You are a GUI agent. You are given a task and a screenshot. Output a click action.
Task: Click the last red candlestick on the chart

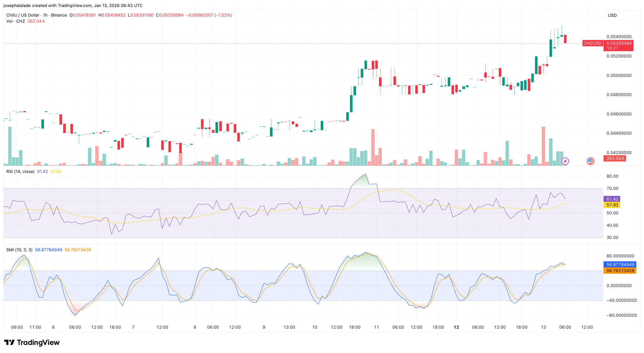[x=565, y=39]
